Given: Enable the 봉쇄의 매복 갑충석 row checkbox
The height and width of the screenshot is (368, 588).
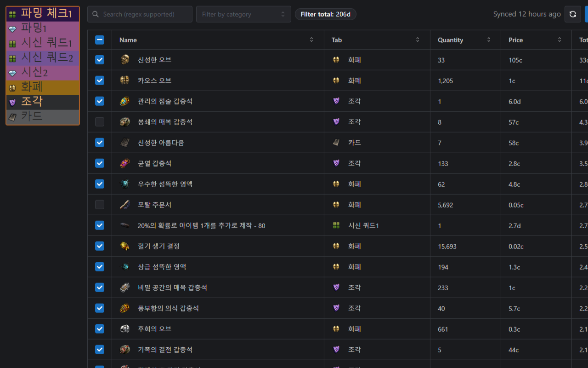Looking at the screenshot, I should click(x=100, y=122).
